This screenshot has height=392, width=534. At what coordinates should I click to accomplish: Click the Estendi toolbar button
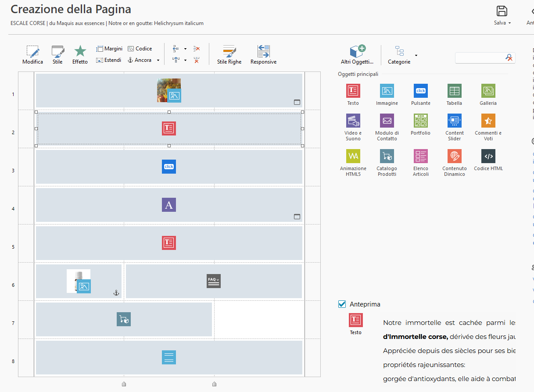point(109,60)
